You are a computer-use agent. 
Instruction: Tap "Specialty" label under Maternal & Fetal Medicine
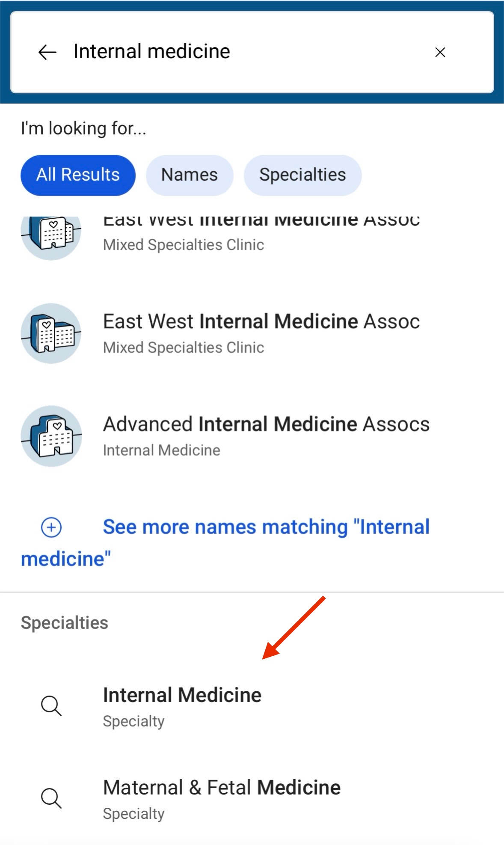(133, 814)
